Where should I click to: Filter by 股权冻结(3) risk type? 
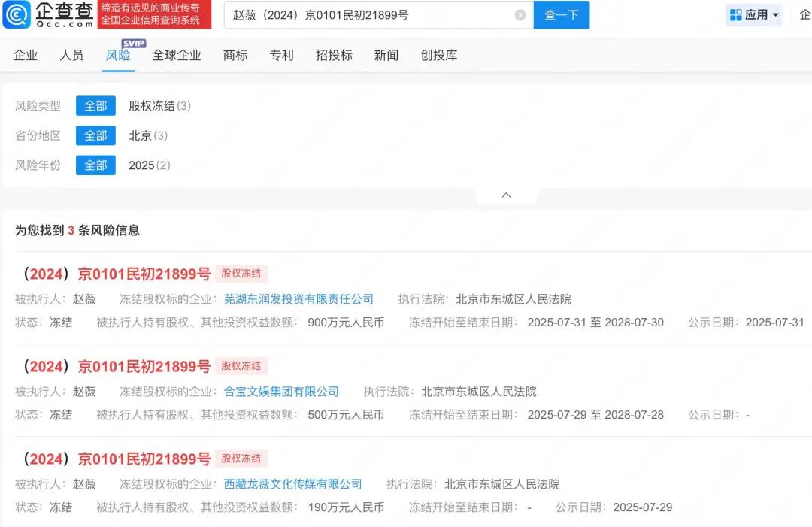(x=160, y=106)
